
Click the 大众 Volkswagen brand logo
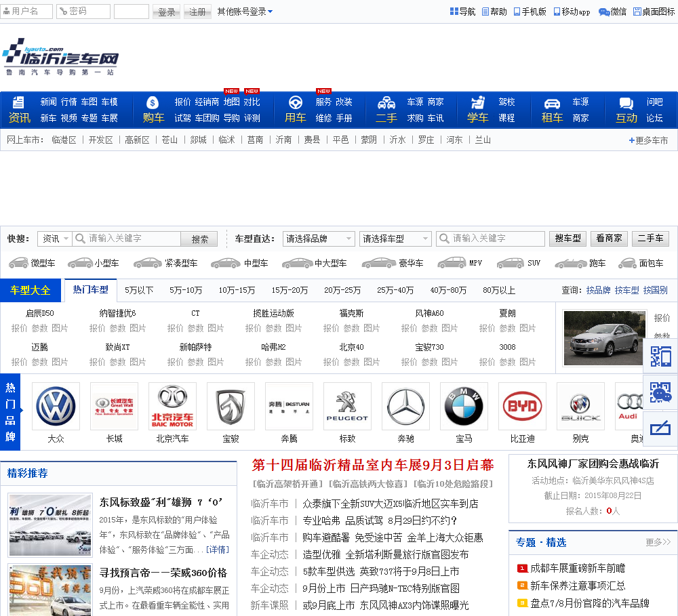(56, 407)
